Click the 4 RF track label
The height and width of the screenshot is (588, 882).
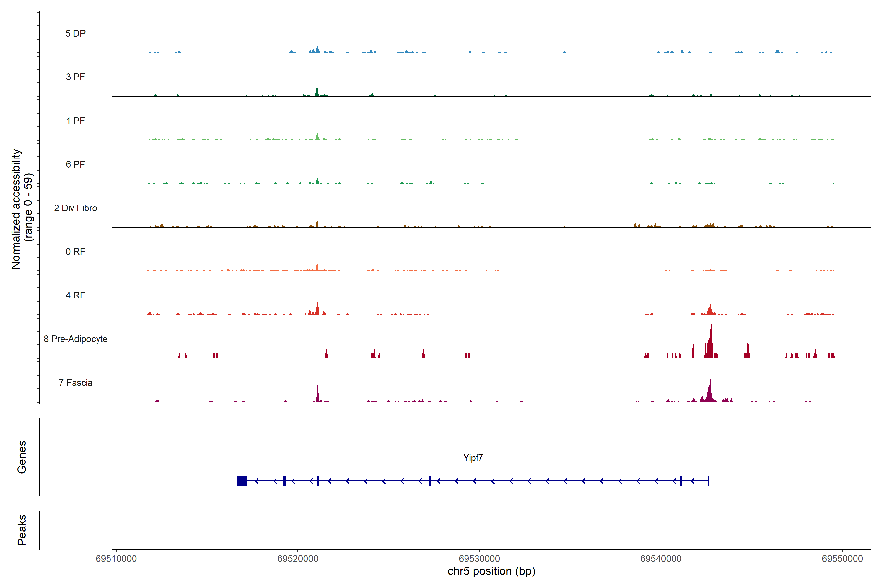click(75, 295)
